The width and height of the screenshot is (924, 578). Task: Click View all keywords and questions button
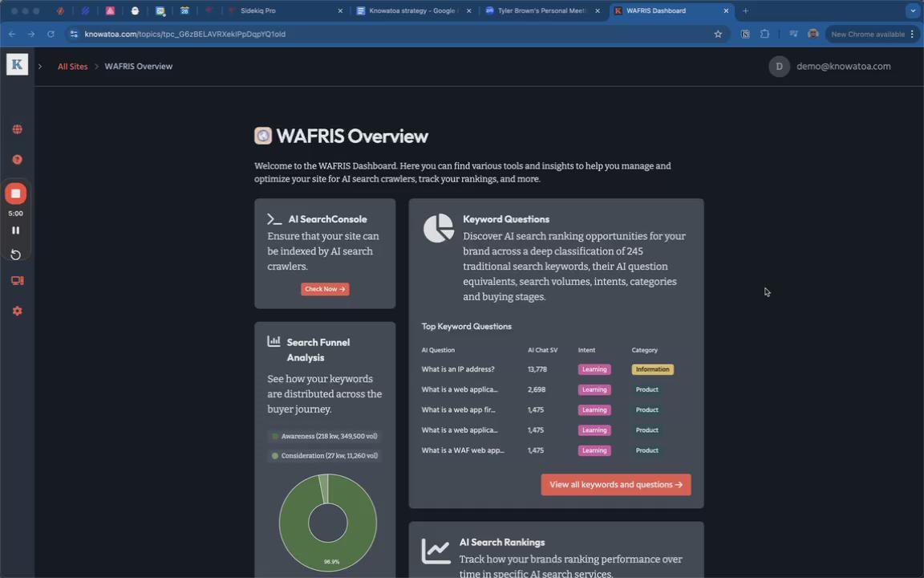616,485
